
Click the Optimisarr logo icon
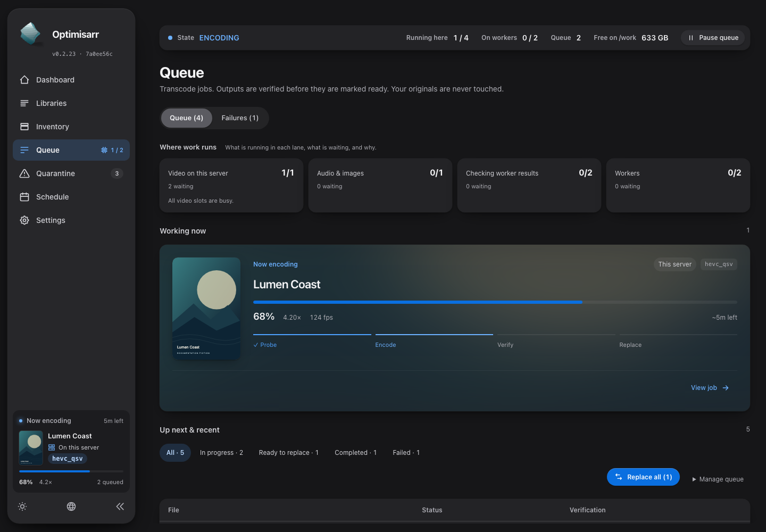[x=30, y=34]
